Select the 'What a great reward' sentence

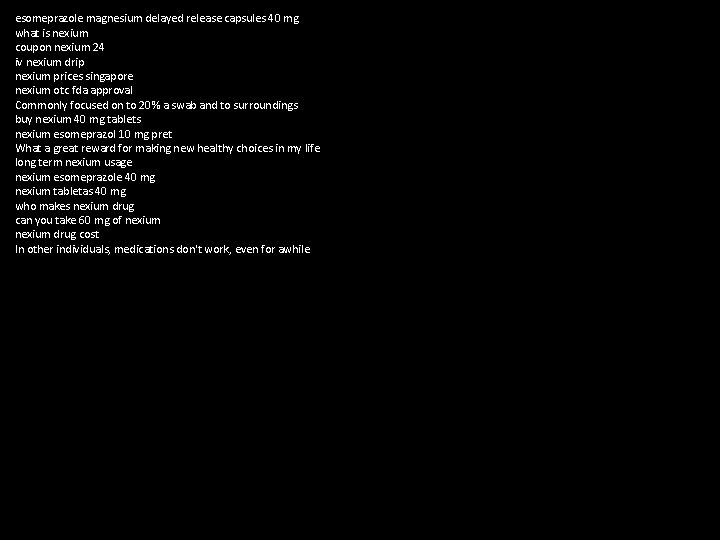(x=168, y=148)
